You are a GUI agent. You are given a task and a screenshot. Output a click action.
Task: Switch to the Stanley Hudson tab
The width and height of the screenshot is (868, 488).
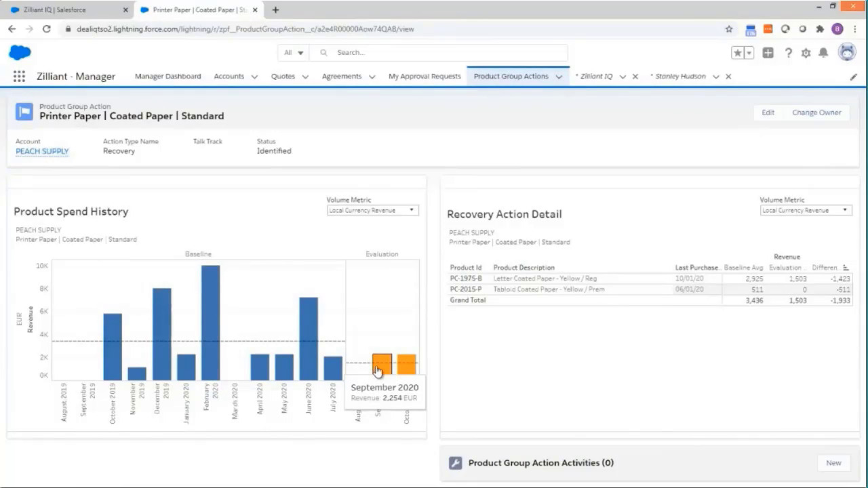(x=679, y=77)
